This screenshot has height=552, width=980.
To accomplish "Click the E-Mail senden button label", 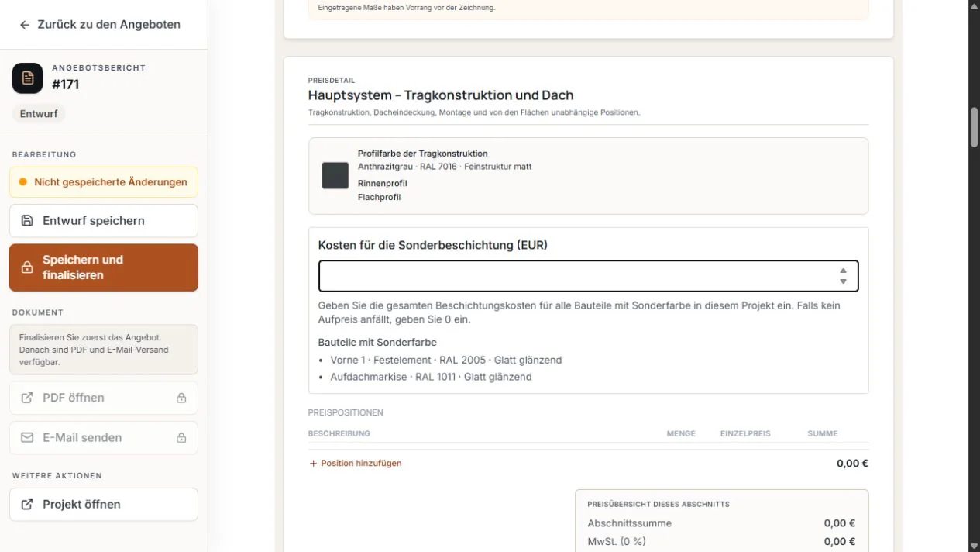I will pyautogui.click(x=82, y=438).
